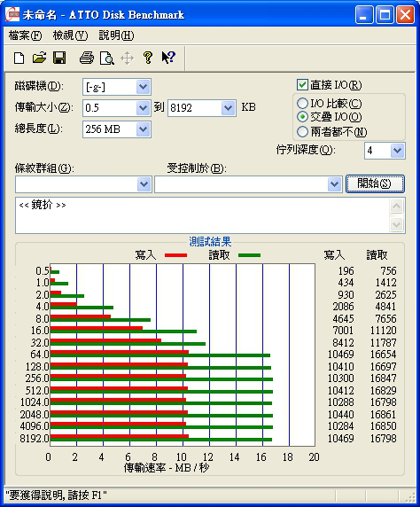Image resolution: width=420 pixels, height=507 pixels.
Task: Expand the 受控制於 dropdown
Action: pos(334,184)
